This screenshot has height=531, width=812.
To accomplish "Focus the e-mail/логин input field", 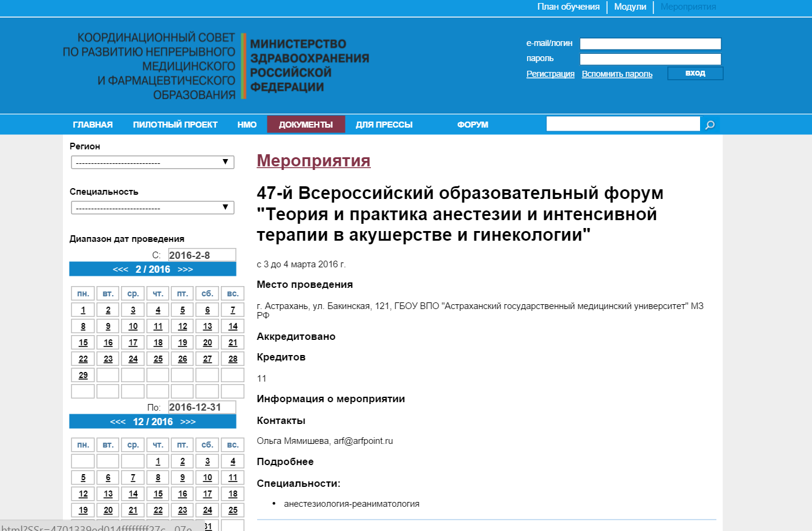I will (x=650, y=44).
